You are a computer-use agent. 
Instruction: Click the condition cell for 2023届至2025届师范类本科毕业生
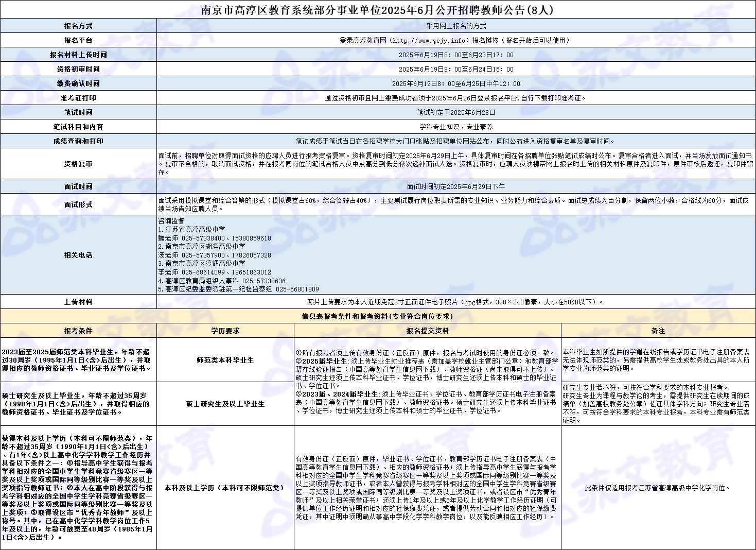(78, 360)
